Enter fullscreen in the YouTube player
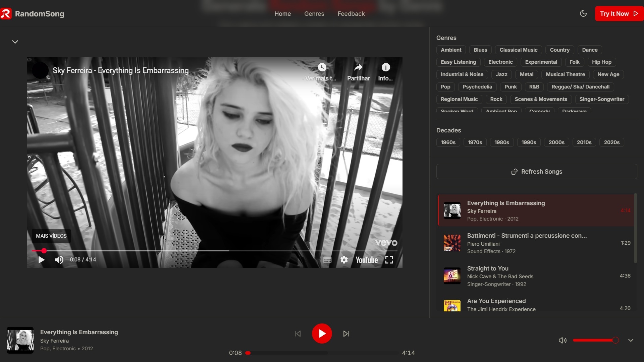Screen dimensions: 644x362 (x=389, y=260)
